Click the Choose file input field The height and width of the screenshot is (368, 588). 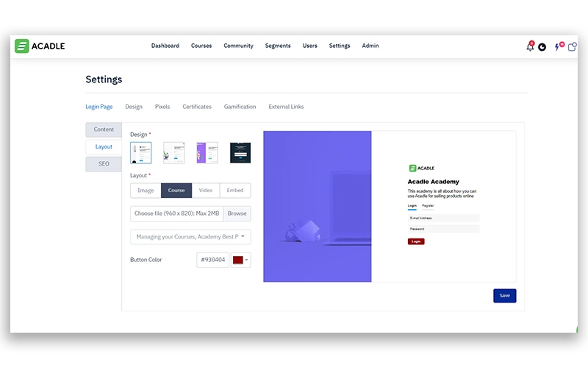coord(176,213)
